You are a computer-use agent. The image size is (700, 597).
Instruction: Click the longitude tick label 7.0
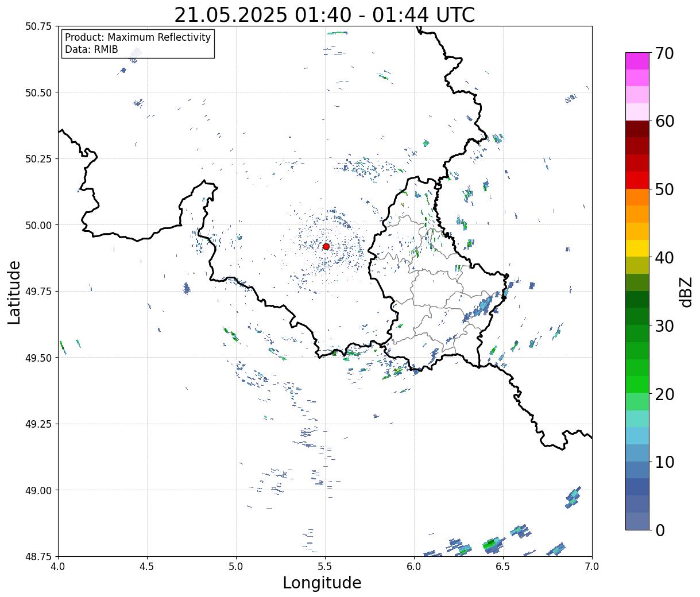(x=592, y=567)
